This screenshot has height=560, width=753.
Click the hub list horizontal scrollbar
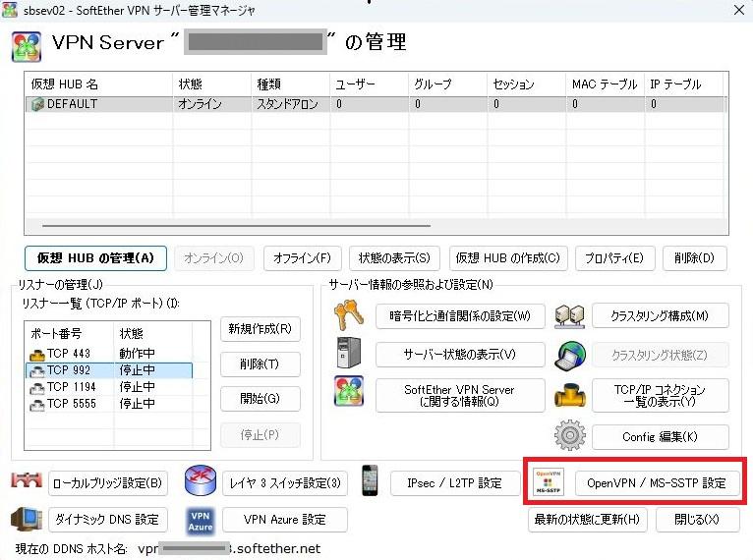coord(236,225)
